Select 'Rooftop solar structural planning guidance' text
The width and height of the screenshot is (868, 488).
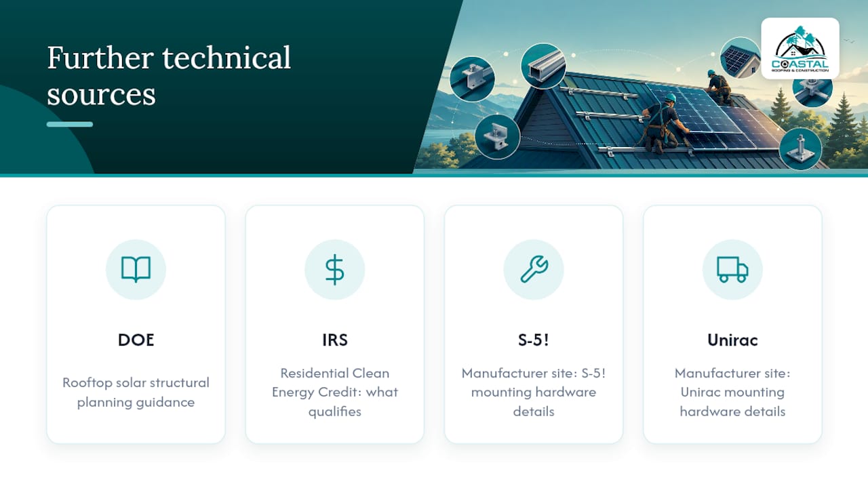[136, 392]
